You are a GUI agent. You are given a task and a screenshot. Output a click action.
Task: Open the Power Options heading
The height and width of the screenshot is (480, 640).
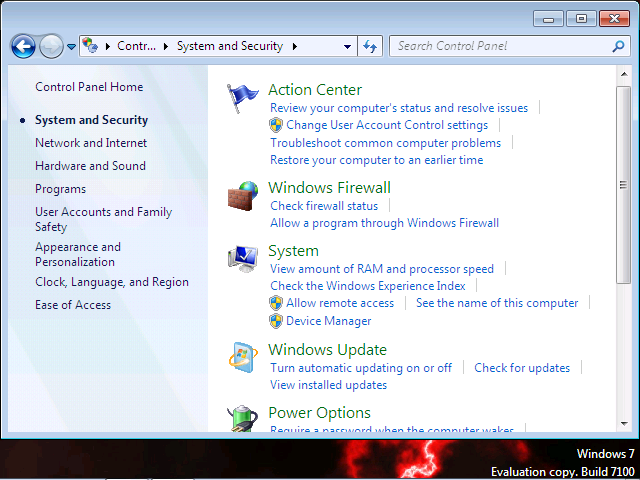(319, 413)
